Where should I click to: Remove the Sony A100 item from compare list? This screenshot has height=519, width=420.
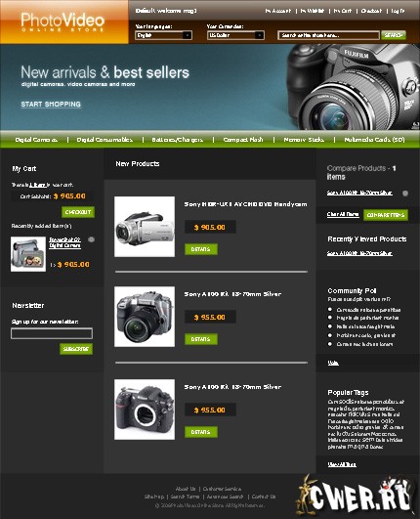(405, 193)
